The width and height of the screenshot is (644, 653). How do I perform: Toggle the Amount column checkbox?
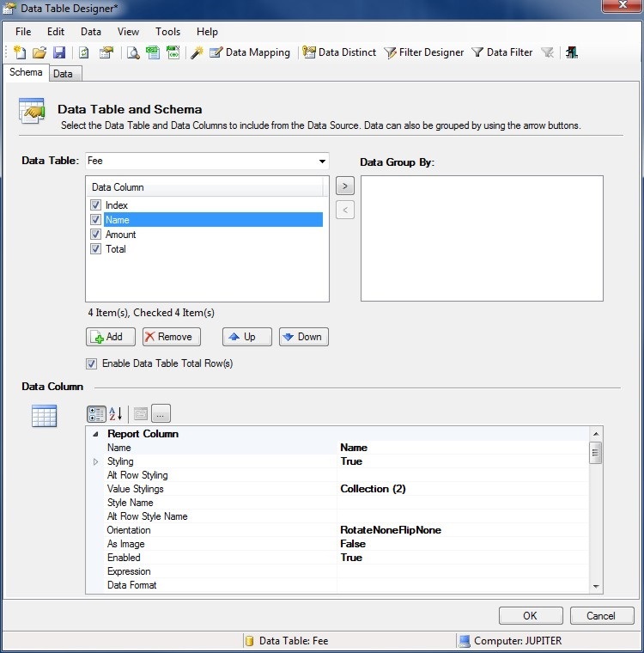(x=95, y=235)
